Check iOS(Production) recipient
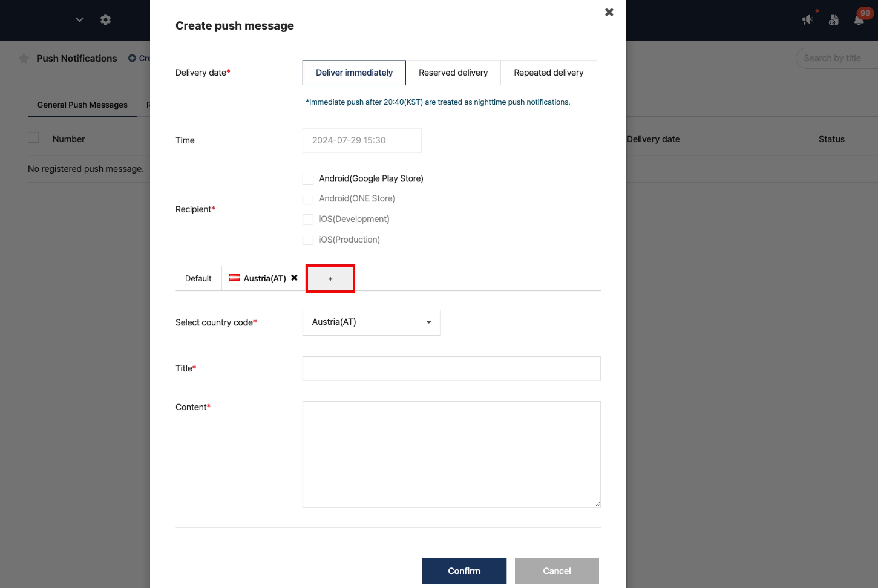Viewport: 878px width, 588px height. coord(308,240)
